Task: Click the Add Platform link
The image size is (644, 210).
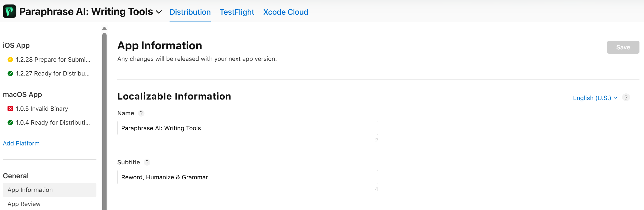Action: click(x=21, y=143)
